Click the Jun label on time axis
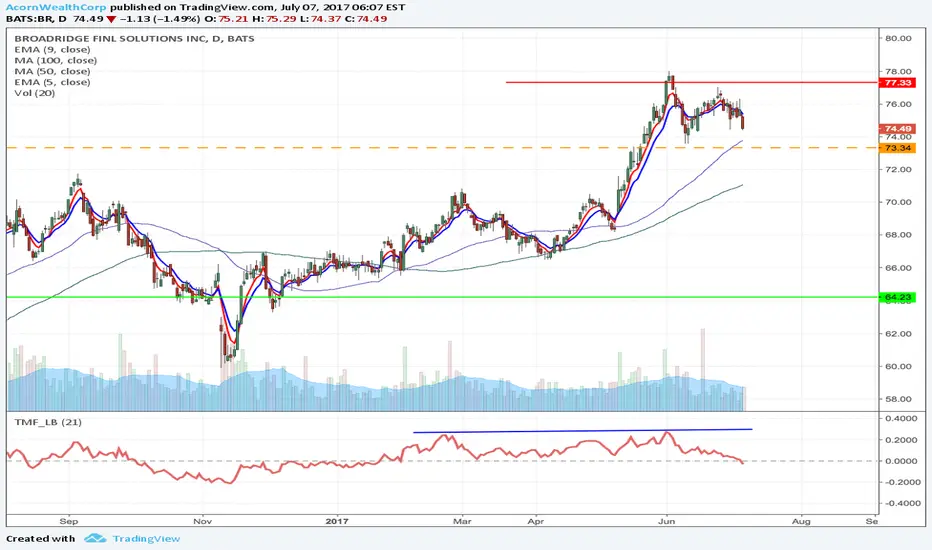This screenshot has height=550, width=932. coord(667,521)
